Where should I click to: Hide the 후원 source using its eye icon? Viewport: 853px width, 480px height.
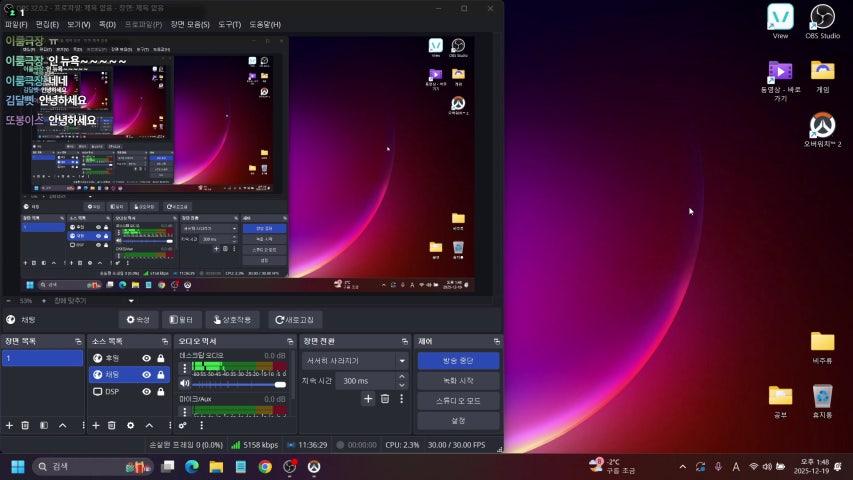tap(146, 358)
